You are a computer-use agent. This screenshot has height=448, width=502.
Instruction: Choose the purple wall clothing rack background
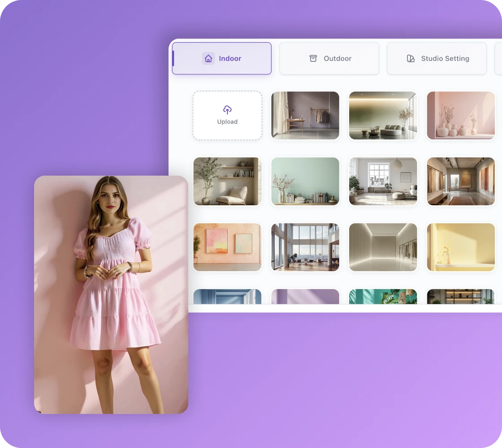tap(305, 115)
